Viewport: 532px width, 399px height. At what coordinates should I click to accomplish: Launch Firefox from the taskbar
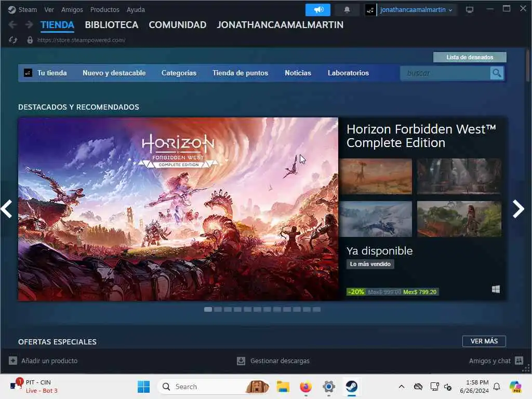(x=305, y=387)
